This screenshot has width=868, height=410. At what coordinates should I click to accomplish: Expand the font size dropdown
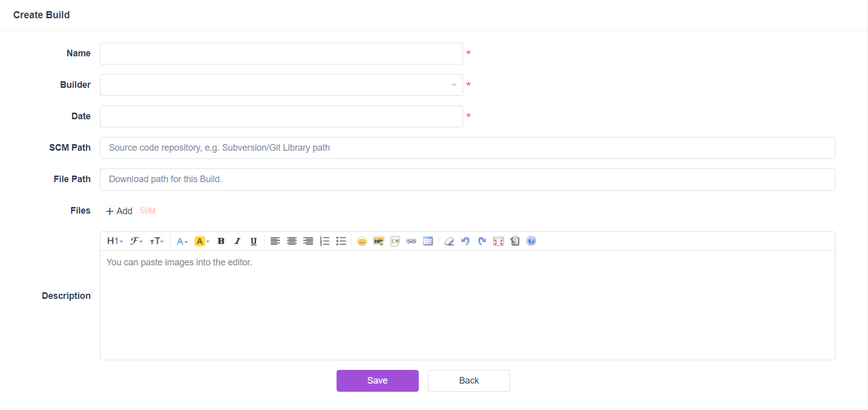[156, 241]
